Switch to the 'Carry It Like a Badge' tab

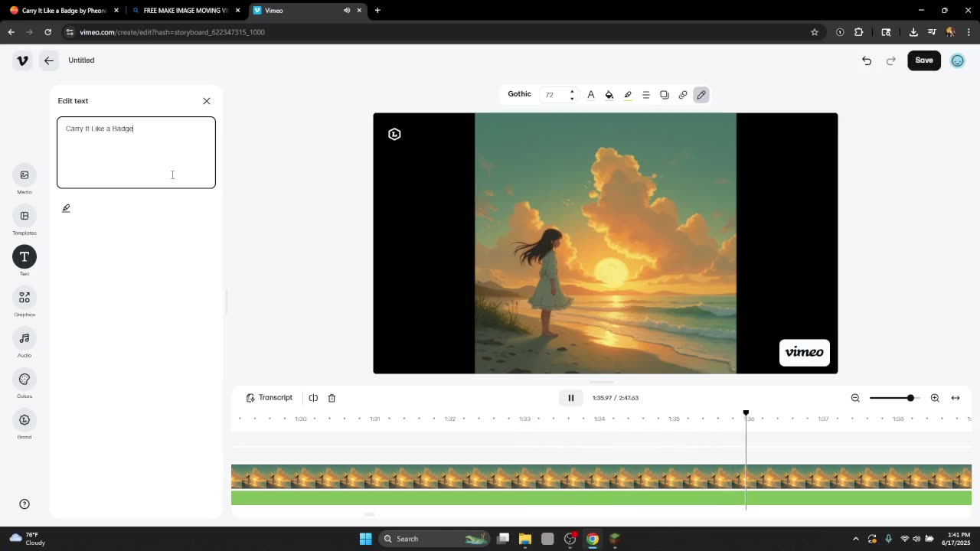point(63,11)
